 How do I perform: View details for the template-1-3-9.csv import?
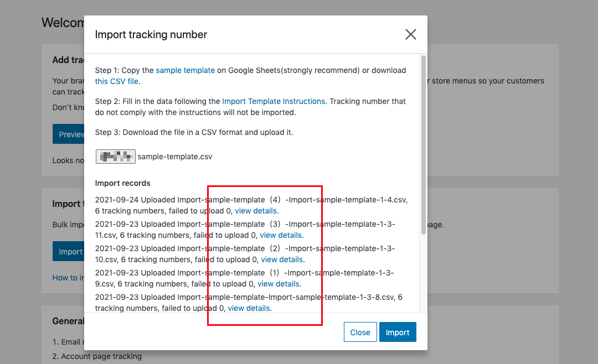coord(279,284)
